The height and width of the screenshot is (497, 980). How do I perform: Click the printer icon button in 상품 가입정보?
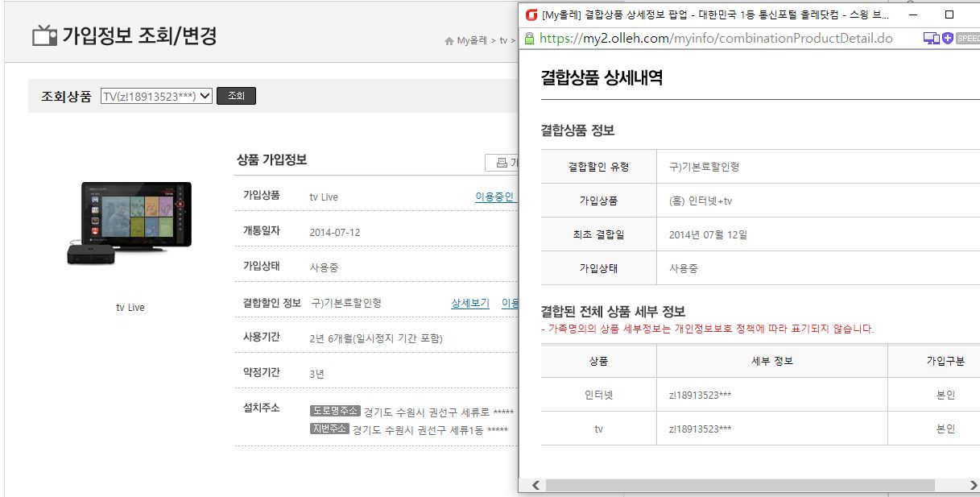click(x=502, y=162)
